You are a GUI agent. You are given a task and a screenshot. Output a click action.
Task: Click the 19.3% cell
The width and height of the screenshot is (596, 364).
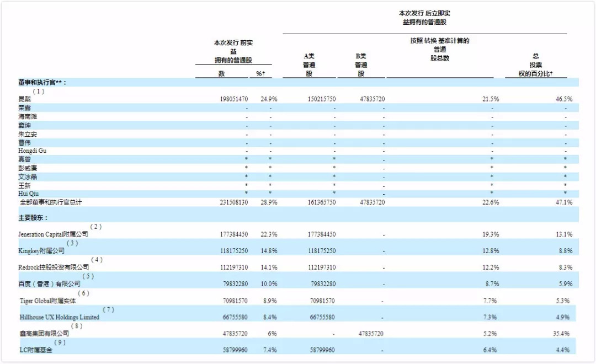pyautogui.click(x=491, y=234)
